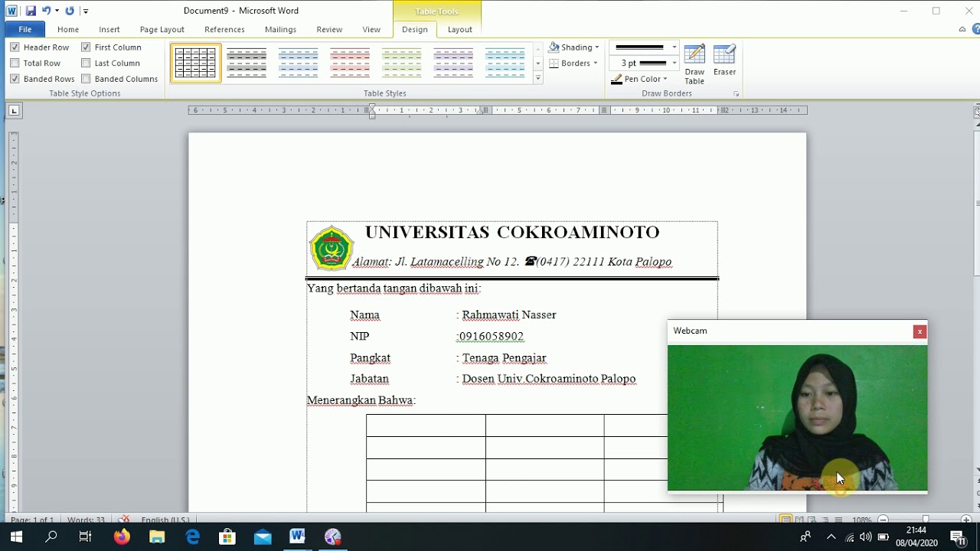Click the NIP number 0916058902
Screen dimensions: 980x551
point(492,336)
